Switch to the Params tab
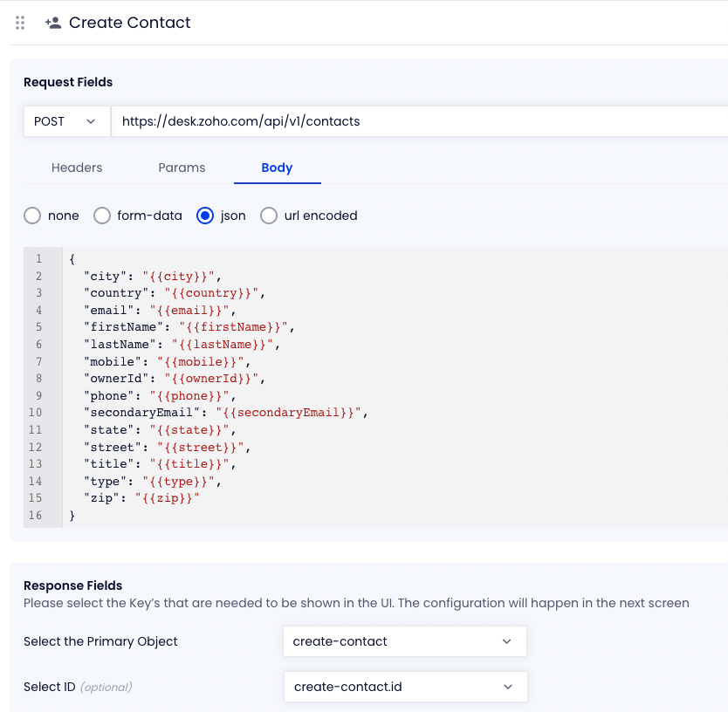 182,168
